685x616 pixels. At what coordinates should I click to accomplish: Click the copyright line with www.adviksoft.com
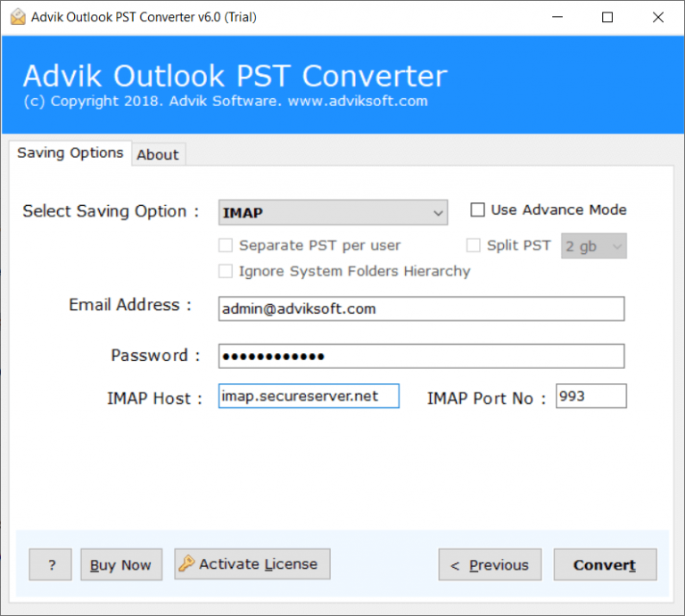coord(226,102)
